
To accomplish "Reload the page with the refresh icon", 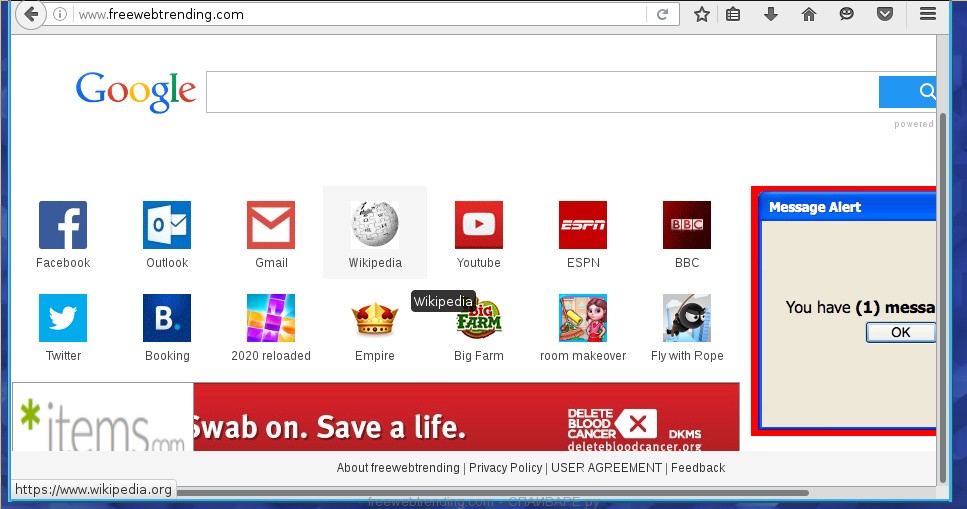I will (x=662, y=14).
